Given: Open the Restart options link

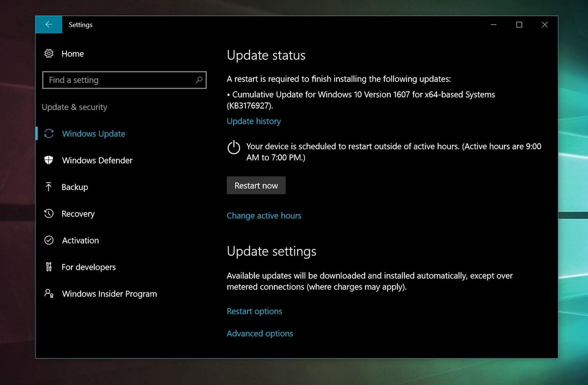Looking at the screenshot, I should [254, 311].
